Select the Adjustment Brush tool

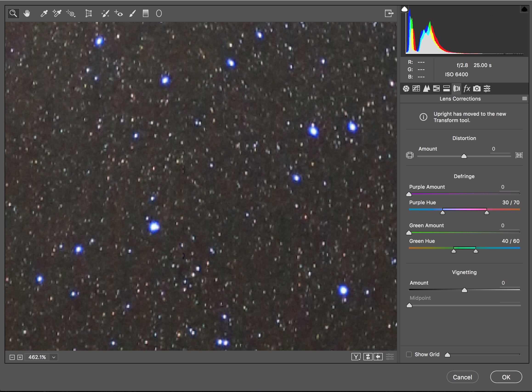click(133, 14)
